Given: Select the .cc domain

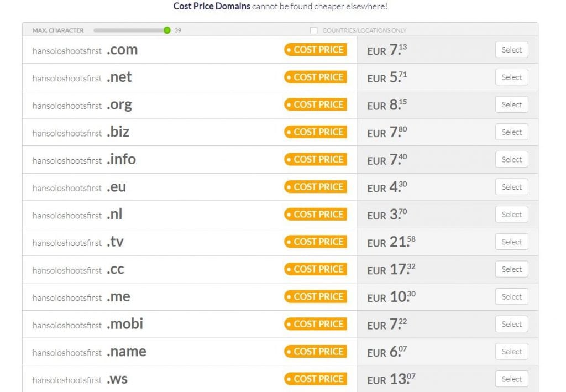Looking at the screenshot, I should 511,269.
